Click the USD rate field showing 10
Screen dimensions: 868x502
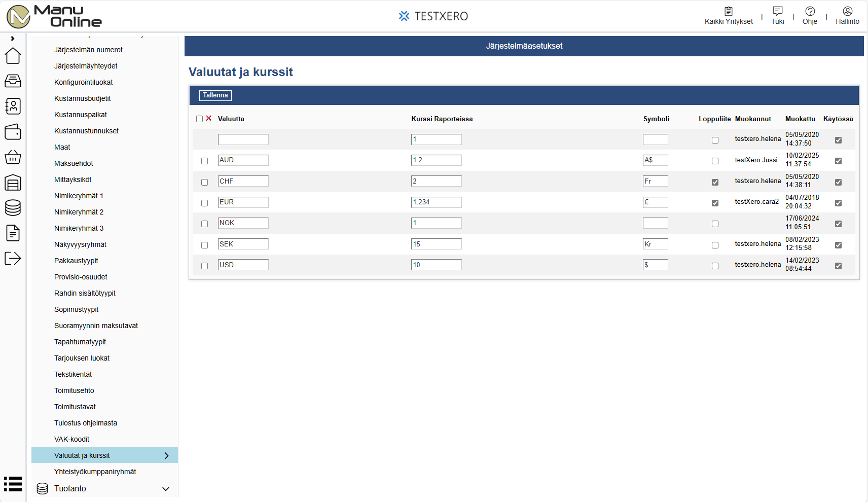[x=437, y=265]
